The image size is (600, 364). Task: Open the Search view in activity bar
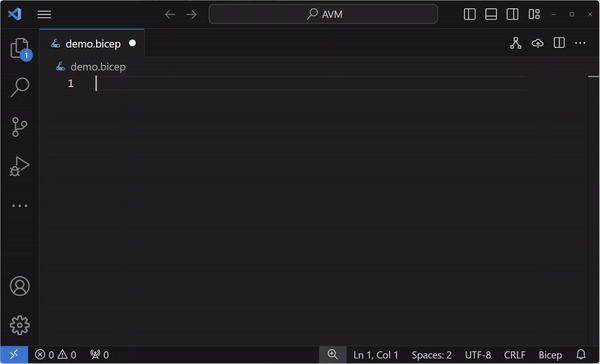(x=20, y=87)
